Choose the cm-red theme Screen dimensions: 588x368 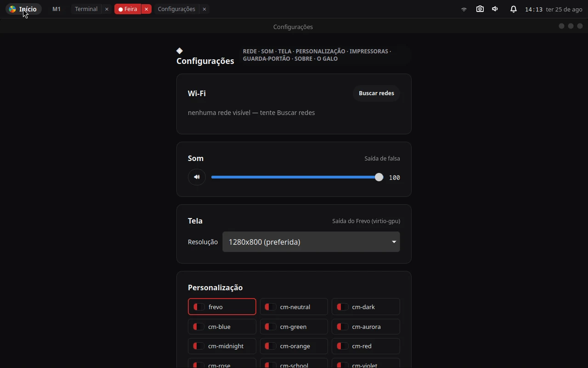click(x=366, y=346)
